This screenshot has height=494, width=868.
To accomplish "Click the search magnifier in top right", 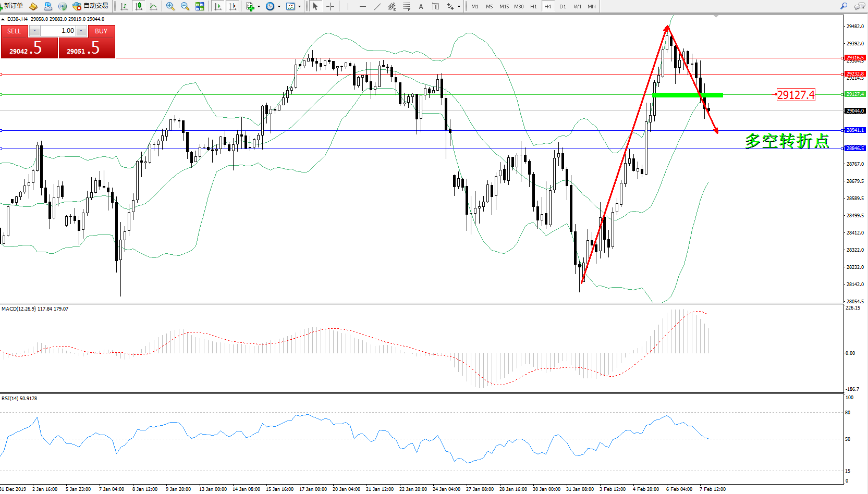I will pyautogui.click(x=843, y=6).
